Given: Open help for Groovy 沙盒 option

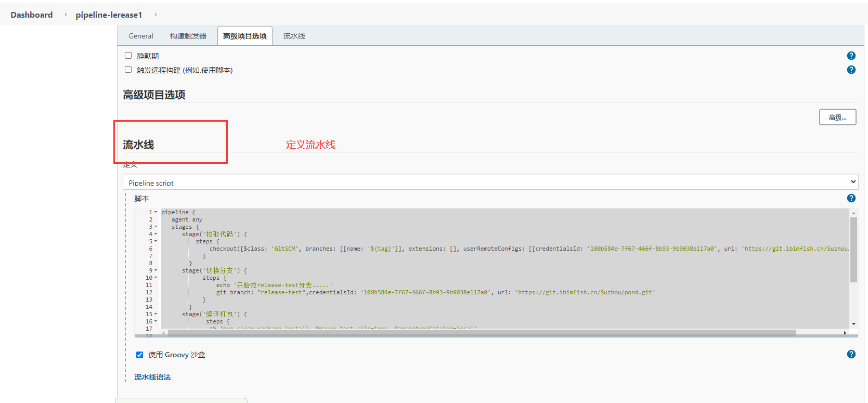Looking at the screenshot, I should [x=851, y=354].
